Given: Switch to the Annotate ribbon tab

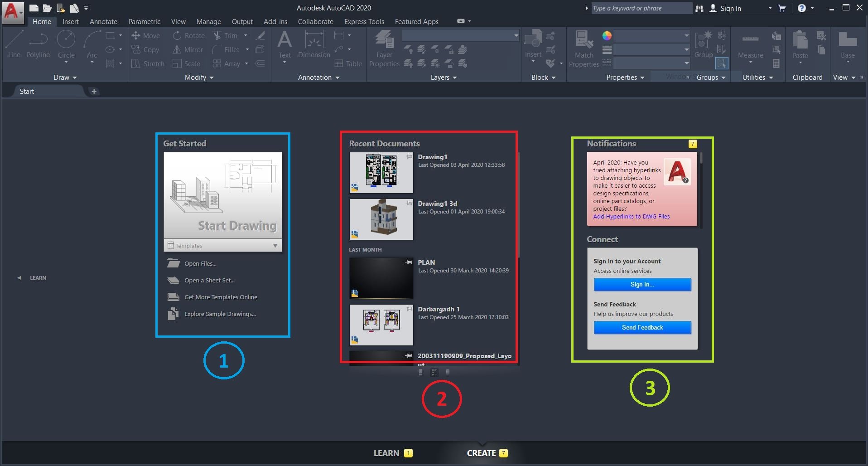Looking at the screenshot, I should click(x=103, y=21).
